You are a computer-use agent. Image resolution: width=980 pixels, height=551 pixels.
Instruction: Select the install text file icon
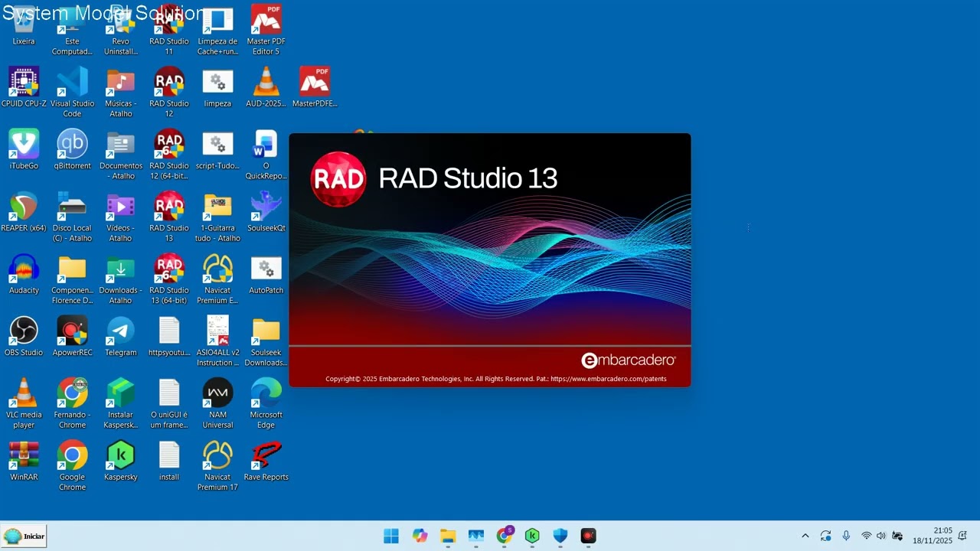pyautogui.click(x=168, y=459)
